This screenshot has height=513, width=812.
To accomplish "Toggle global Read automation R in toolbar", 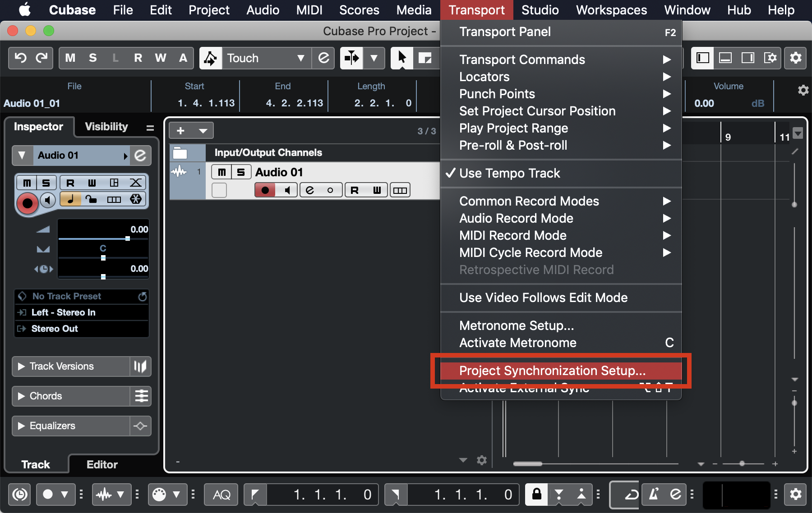I will (x=138, y=58).
